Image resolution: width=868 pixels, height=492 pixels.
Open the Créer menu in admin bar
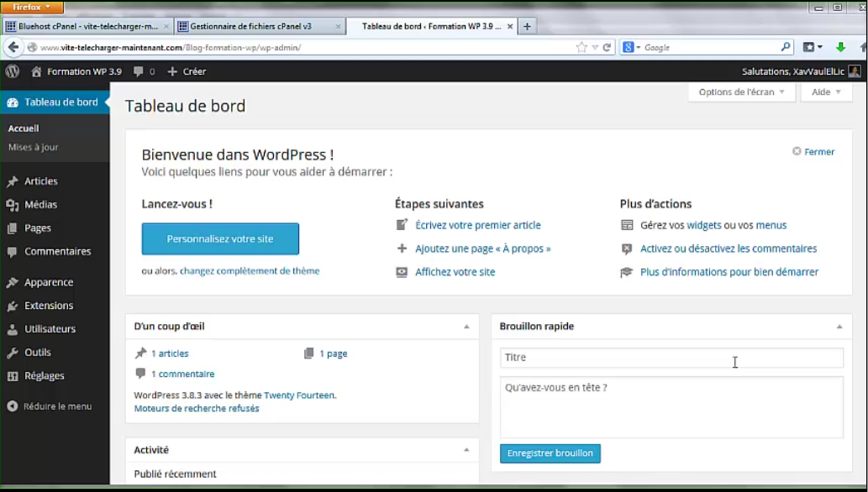(187, 71)
